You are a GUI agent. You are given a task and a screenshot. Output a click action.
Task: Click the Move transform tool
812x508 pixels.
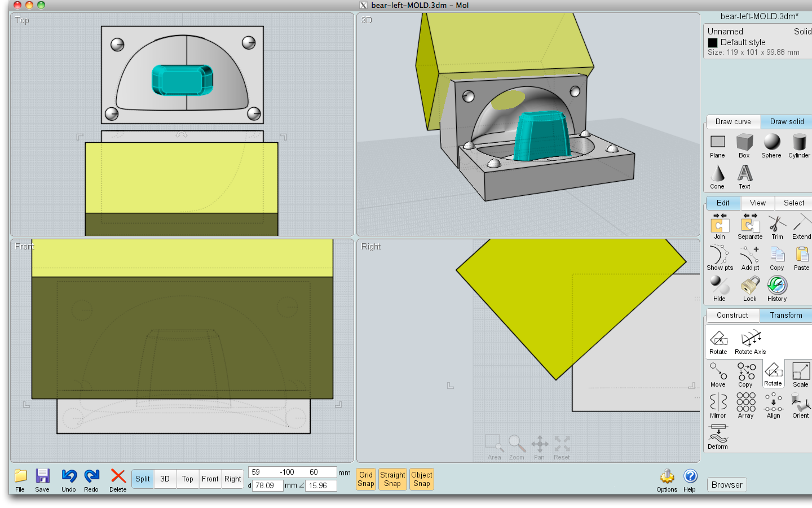[718, 375]
